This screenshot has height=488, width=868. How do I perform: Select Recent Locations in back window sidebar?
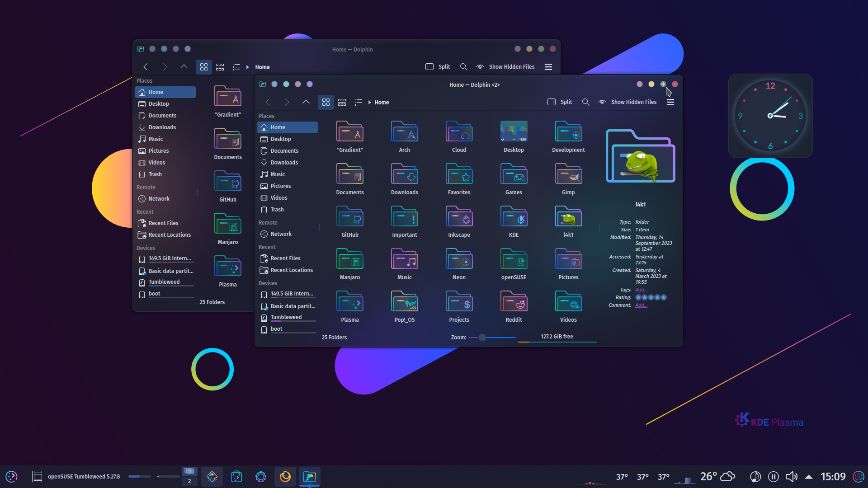coord(165,235)
